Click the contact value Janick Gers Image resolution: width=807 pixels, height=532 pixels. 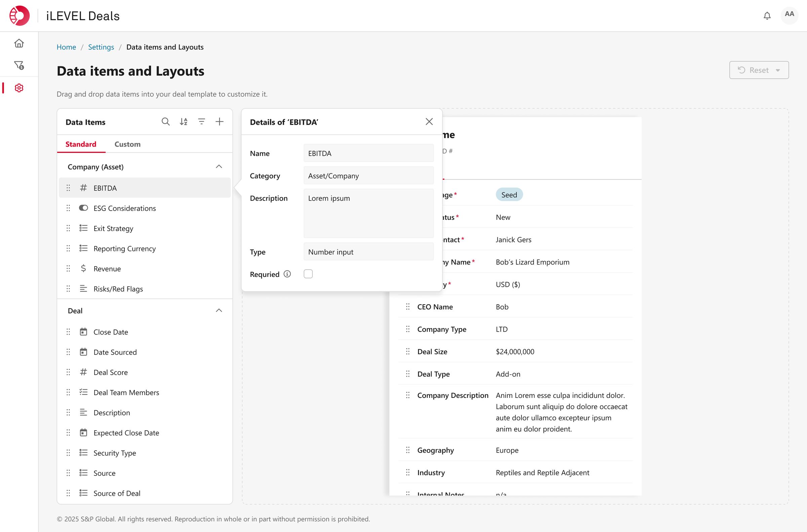(513, 240)
